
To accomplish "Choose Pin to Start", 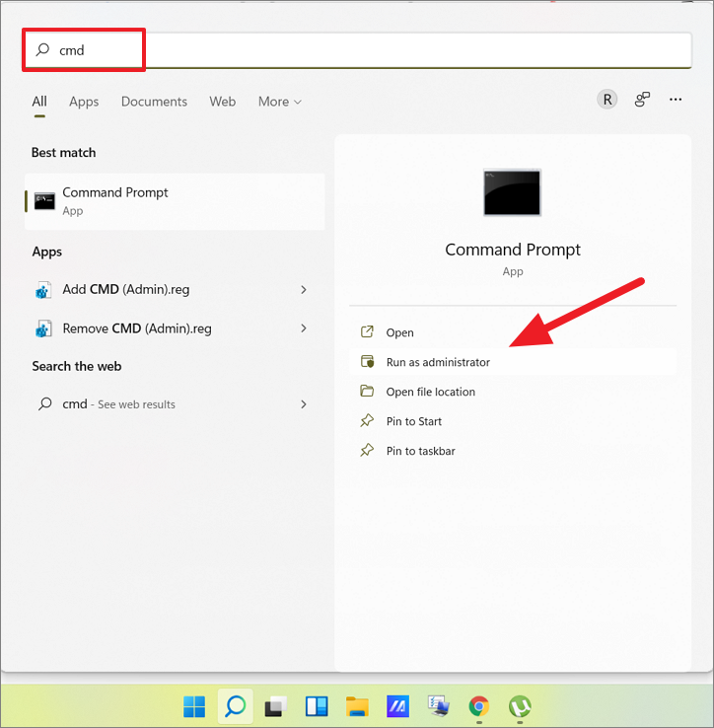I will pos(513,421).
